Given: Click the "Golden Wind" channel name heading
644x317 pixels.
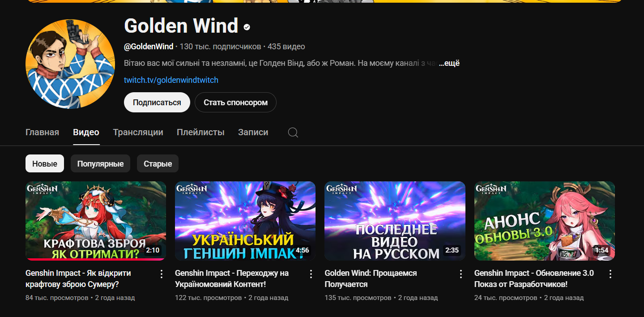Looking at the screenshot, I should coord(181,26).
